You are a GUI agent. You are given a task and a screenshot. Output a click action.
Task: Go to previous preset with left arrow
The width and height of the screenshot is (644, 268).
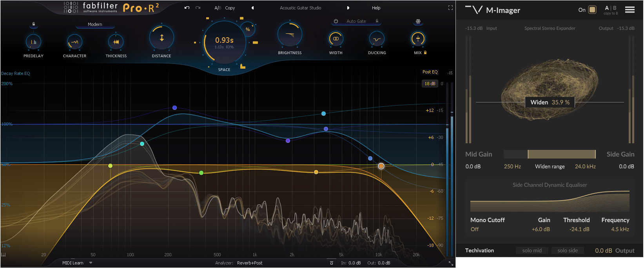coord(252,8)
